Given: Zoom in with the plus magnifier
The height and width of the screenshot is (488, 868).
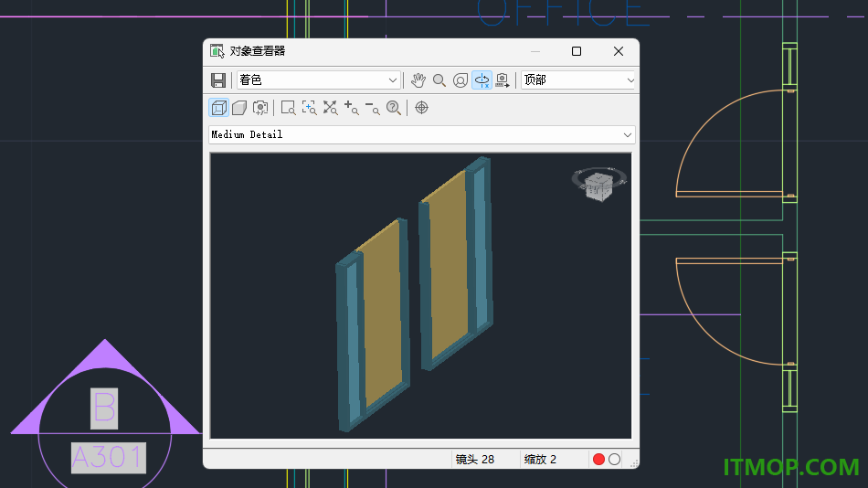Looking at the screenshot, I should coord(351,108).
